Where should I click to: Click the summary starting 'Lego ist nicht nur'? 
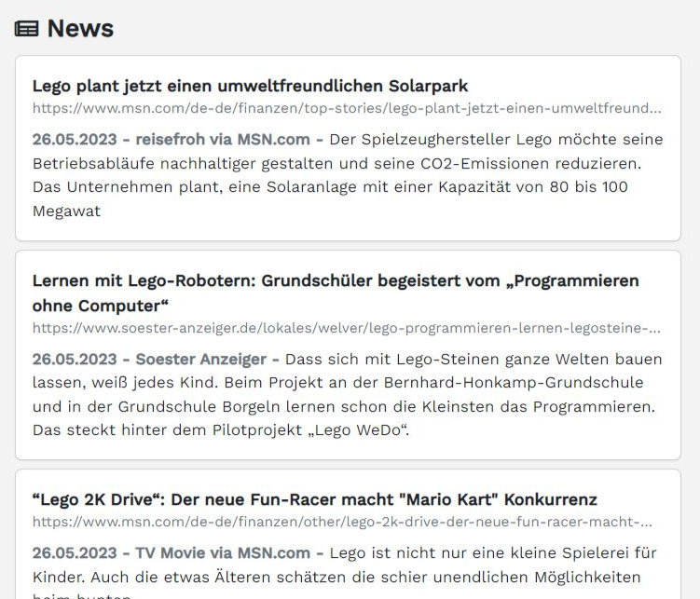click(344, 572)
